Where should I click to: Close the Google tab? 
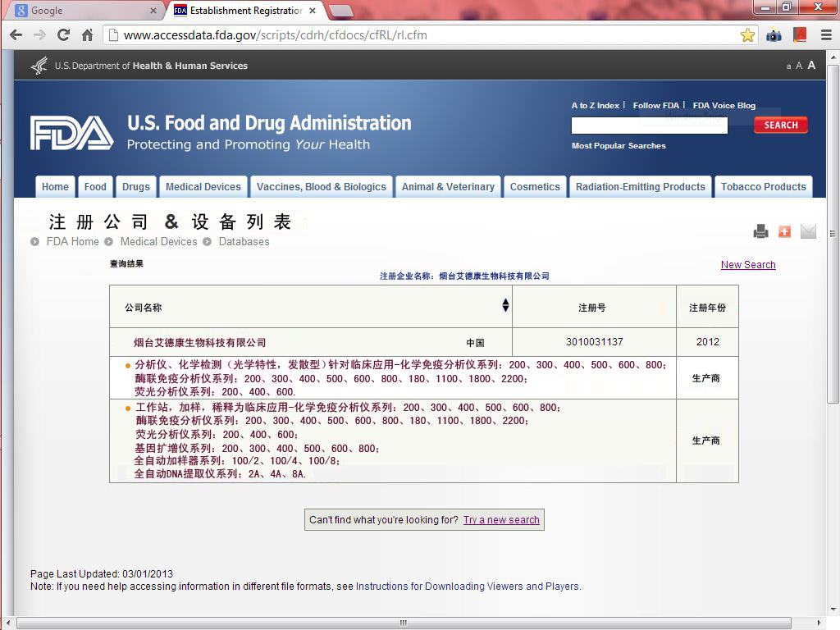point(153,10)
